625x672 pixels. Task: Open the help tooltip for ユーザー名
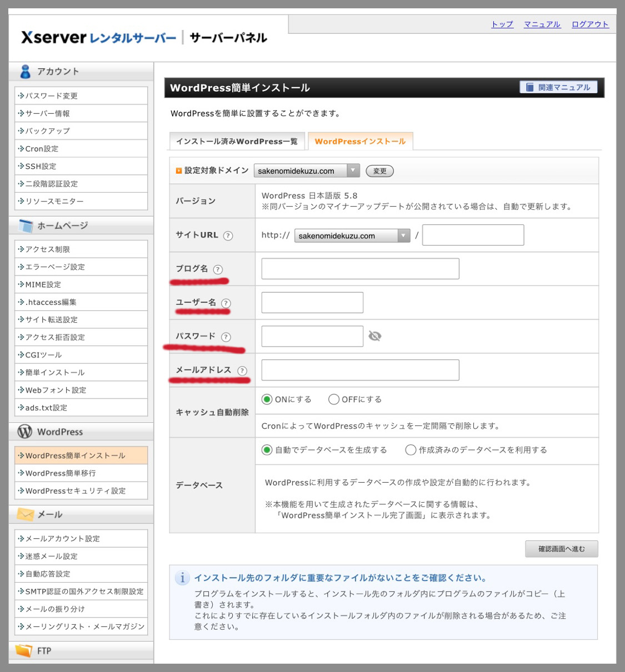point(226,303)
